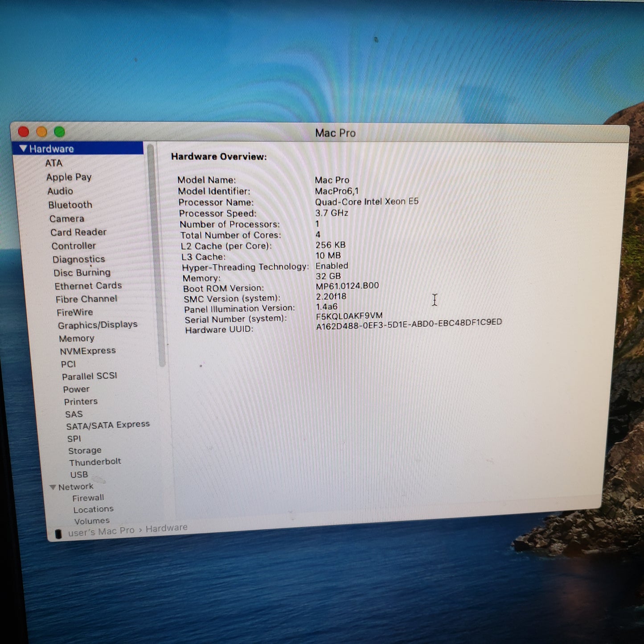
Task: Click the 10 MB L3 Cache value
Action: click(328, 255)
